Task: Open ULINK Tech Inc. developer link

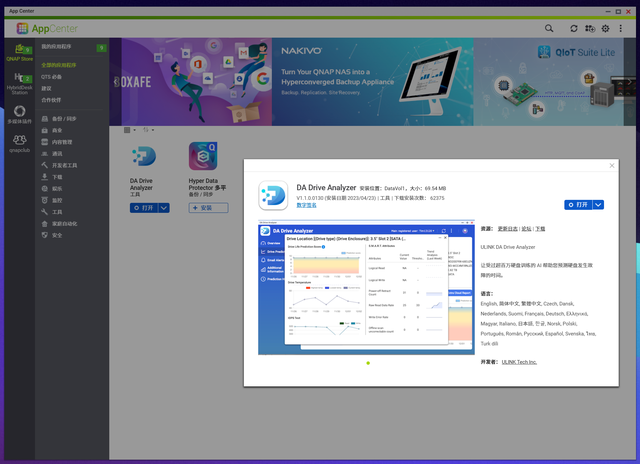Action: pyautogui.click(x=519, y=362)
